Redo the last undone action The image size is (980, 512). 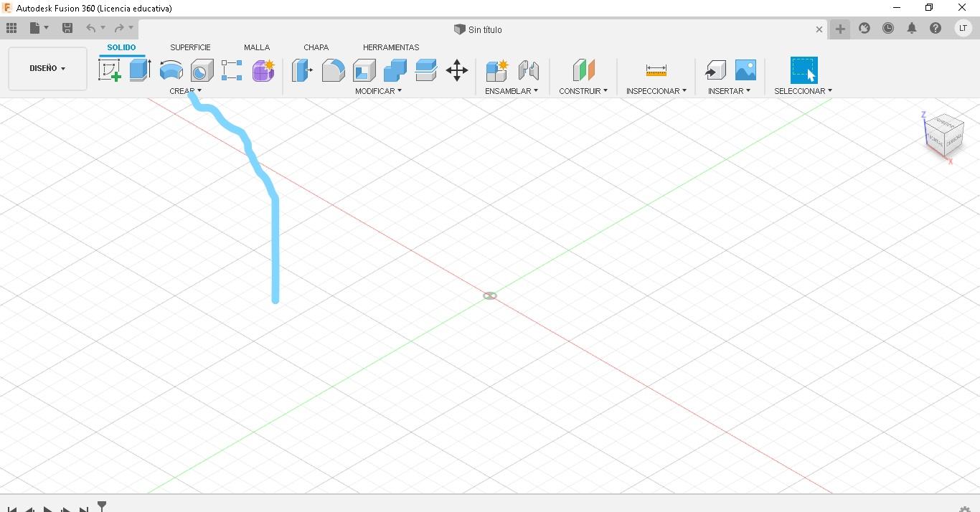click(x=119, y=28)
